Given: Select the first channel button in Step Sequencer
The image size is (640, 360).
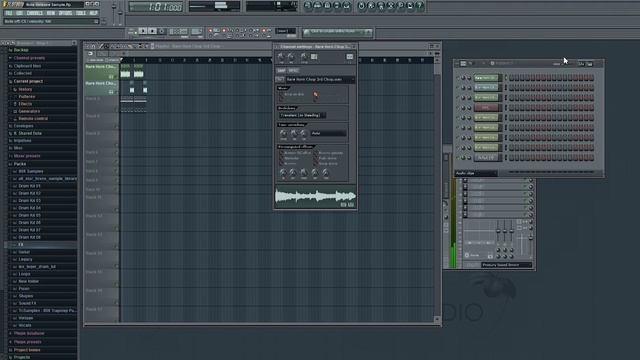Looking at the screenshot, I should tap(487, 78).
